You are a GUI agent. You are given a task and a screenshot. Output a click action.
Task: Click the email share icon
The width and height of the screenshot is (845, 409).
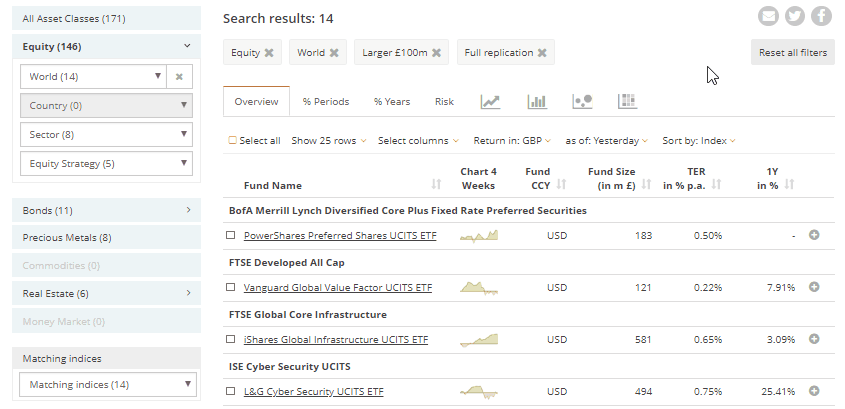pyautogui.click(x=768, y=16)
